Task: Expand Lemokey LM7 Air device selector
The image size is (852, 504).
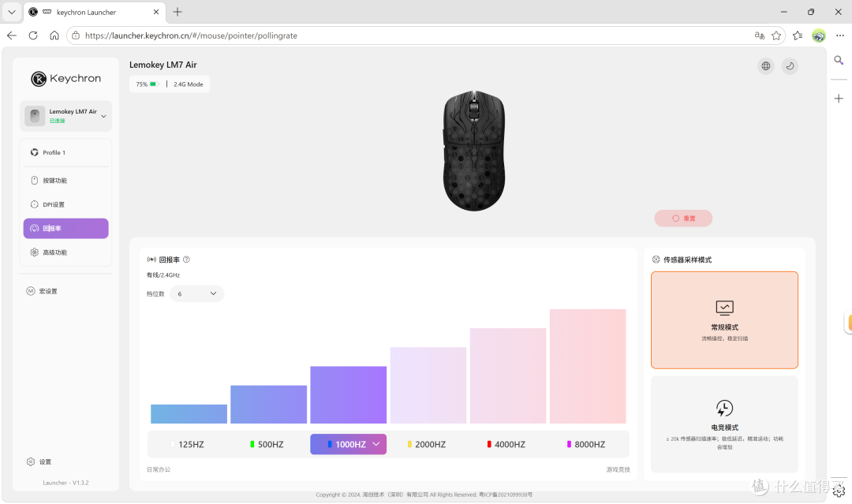Action: (x=65, y=116)
